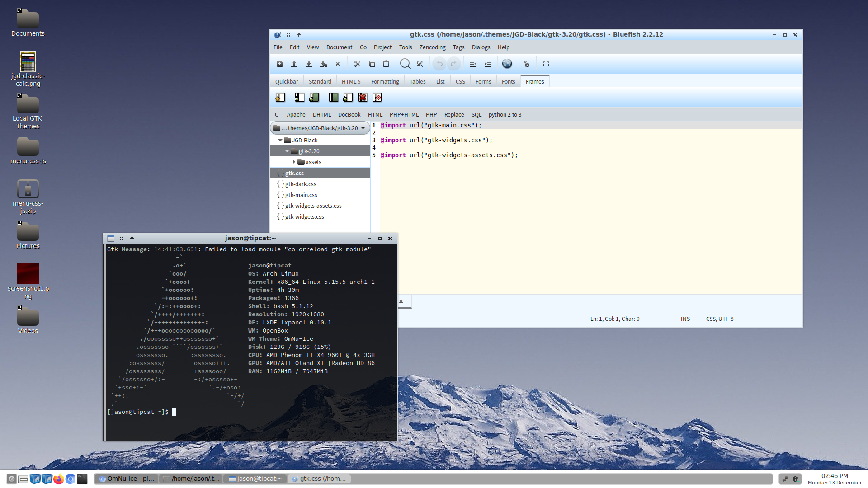Click the green Base Target frame icon
The height and width of the screenshot is (488, 868).
pyautogui.click(x=334, y=97)
